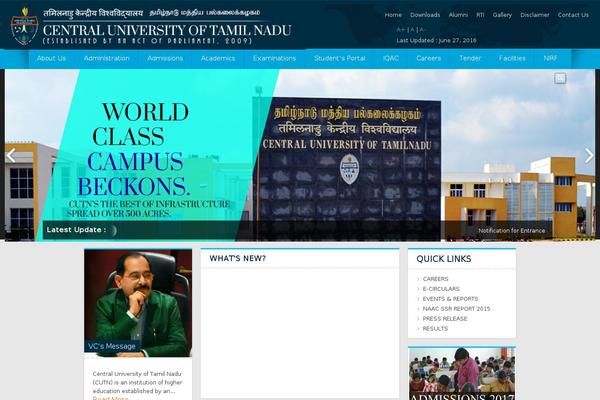The height and width of the screenshot is (400, 600).
Task: Open the IQAC menu
Action: [x=391, y=58]
